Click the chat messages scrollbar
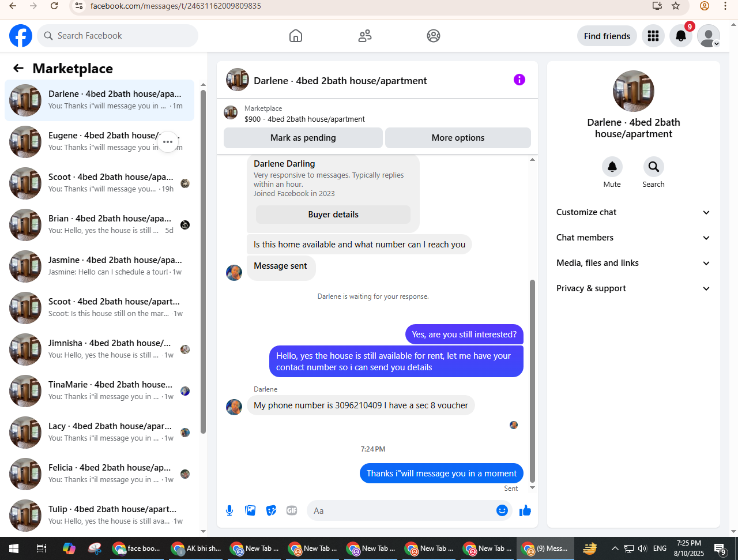This screenshot has width=738, height=560. point(532,381)
